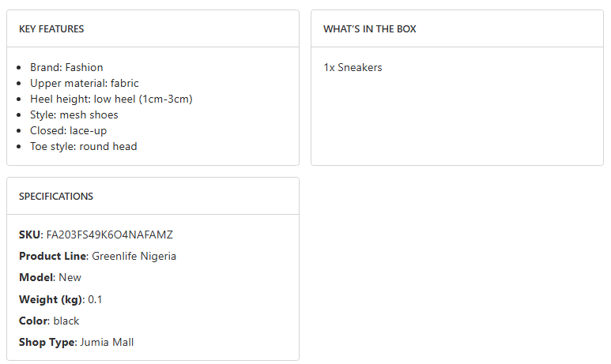611x364 pixels.
Task: Click 'Closed: lace-up' list item
Action: pos(68,131)
